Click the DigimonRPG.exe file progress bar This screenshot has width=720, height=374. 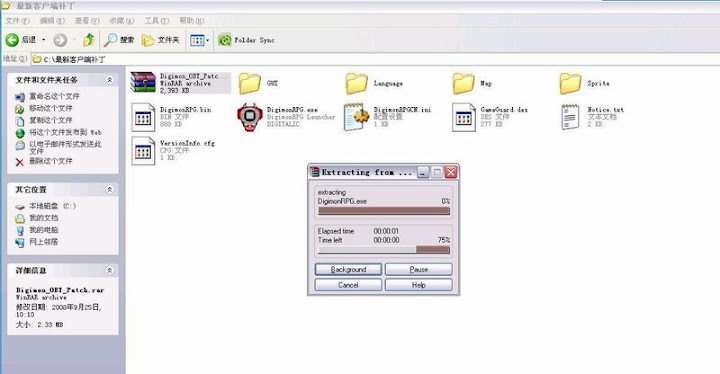384,211
